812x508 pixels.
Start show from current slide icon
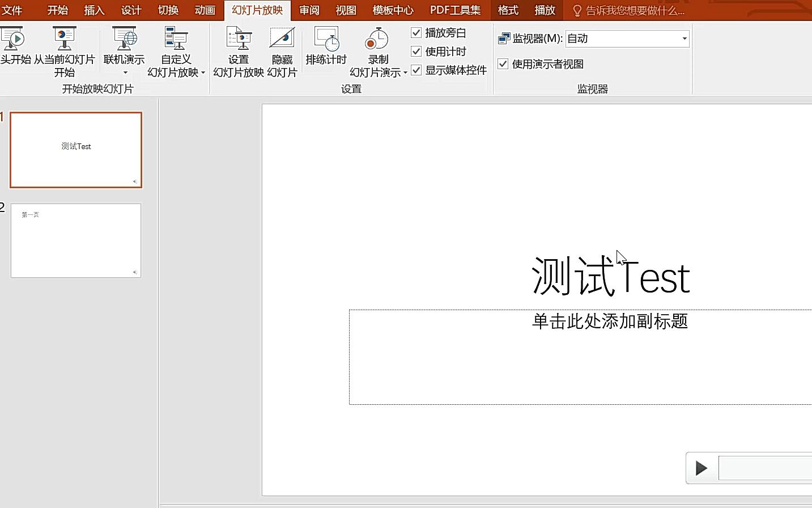click(64, 39)
